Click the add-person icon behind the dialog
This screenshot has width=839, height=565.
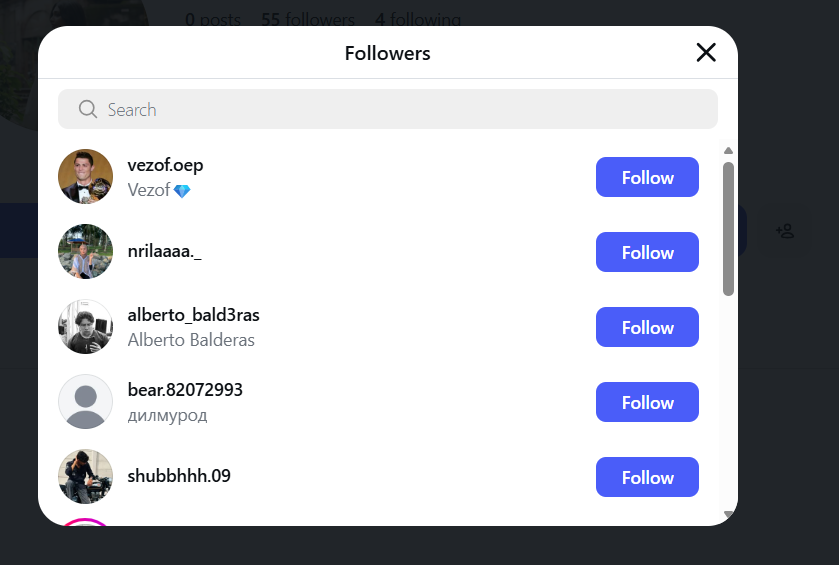point(785,231)
